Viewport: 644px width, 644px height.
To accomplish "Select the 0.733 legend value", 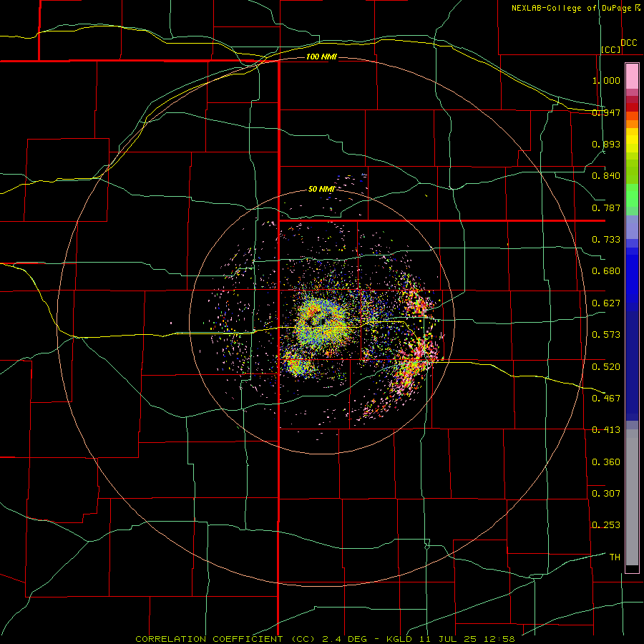I will (x=606, y=240).
